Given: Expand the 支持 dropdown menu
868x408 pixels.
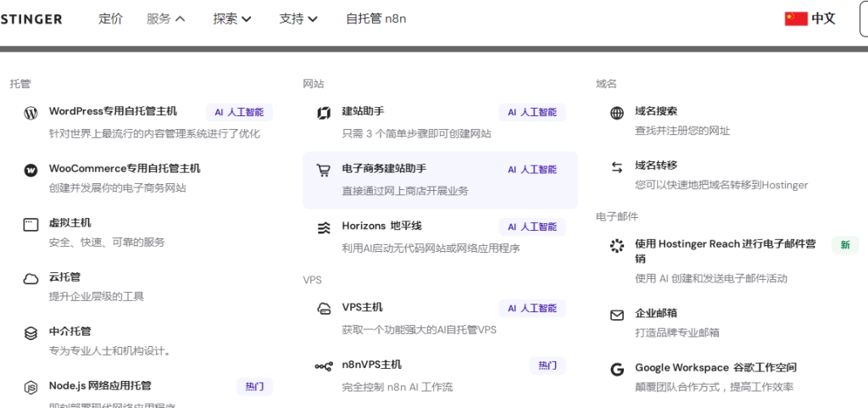Looking at the screenshot, I should [298, 19].
